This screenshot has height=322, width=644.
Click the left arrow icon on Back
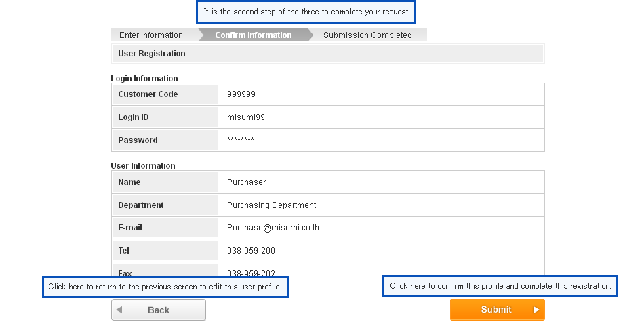coord(119,310)
